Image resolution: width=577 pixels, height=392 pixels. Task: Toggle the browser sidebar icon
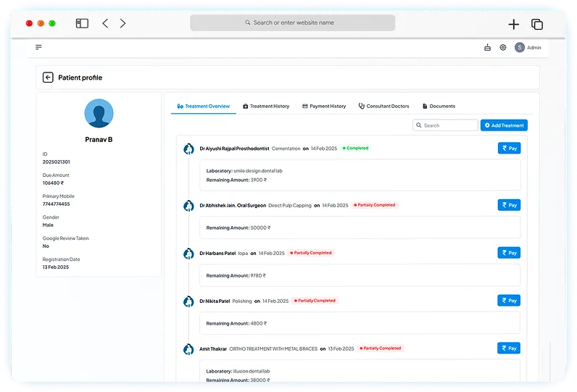(x=82, y=23)
